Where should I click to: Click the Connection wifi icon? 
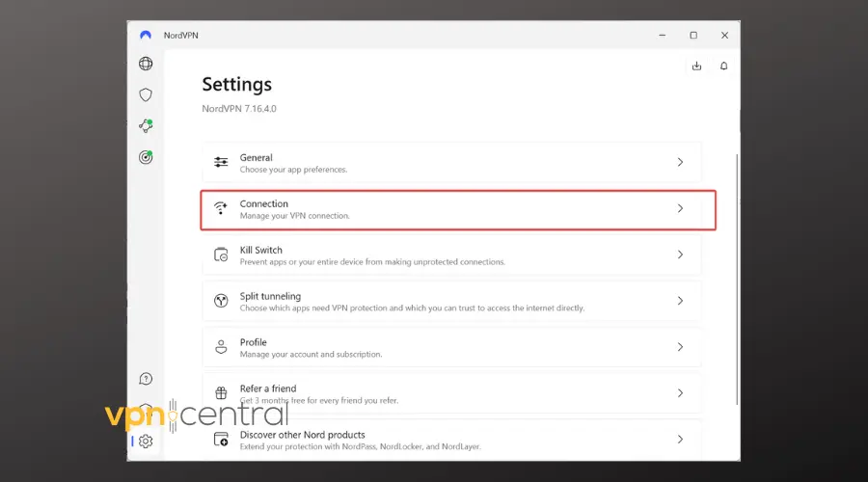coord(221,208)
